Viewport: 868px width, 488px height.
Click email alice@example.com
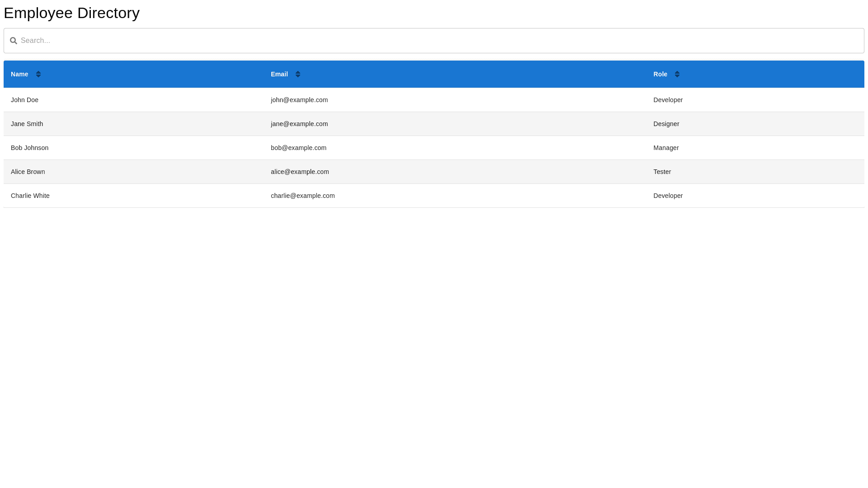tap(300, 172)
